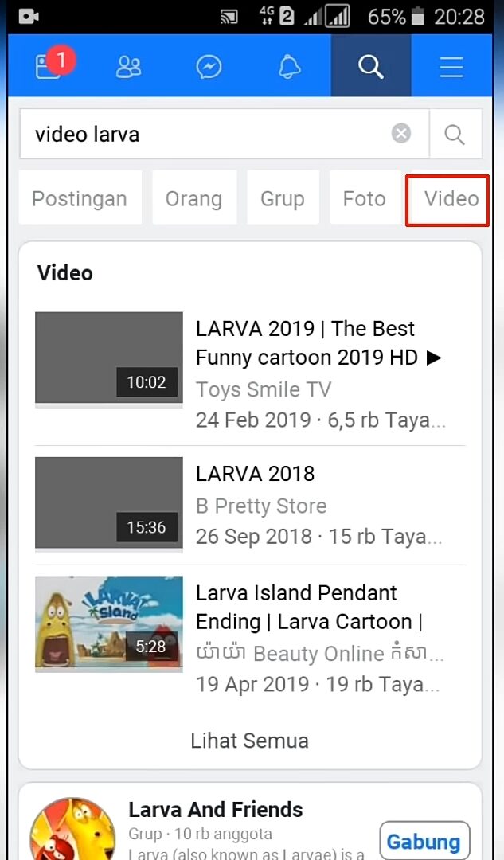Open the 10:02 video thumbnail
The width and height of the screenshot is (504, 860).
point(108,359)
